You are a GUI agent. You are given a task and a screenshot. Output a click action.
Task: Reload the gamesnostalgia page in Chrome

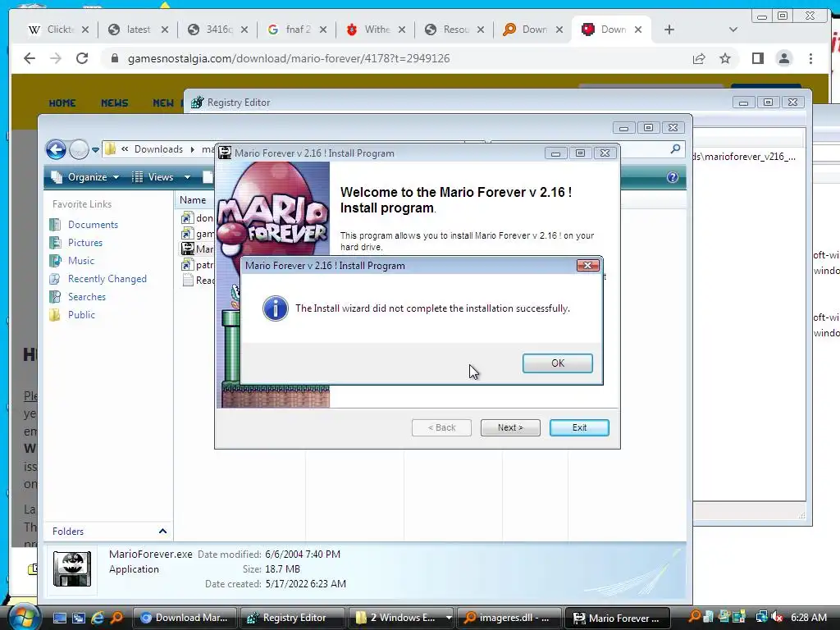[81, 58]
